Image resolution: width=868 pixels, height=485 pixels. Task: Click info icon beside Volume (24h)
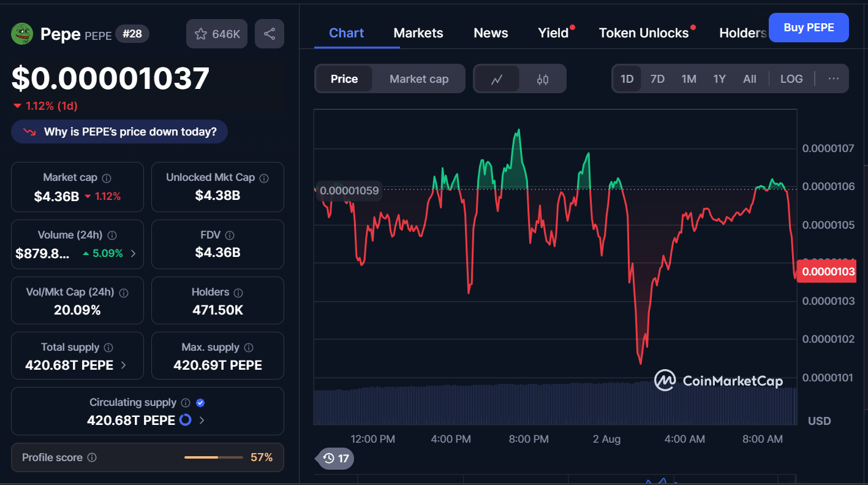click(x=112, y=235)
